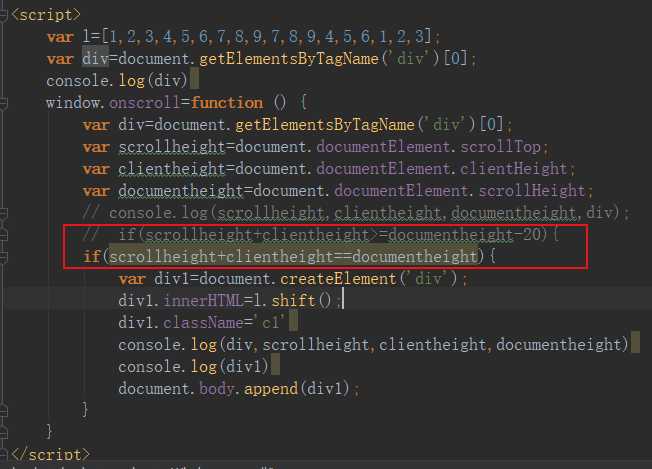Viewport: 652px width, 469px height.
Task: Click the console.log(div1) statement
Action: pyautogui.click(x=193, y=367)
